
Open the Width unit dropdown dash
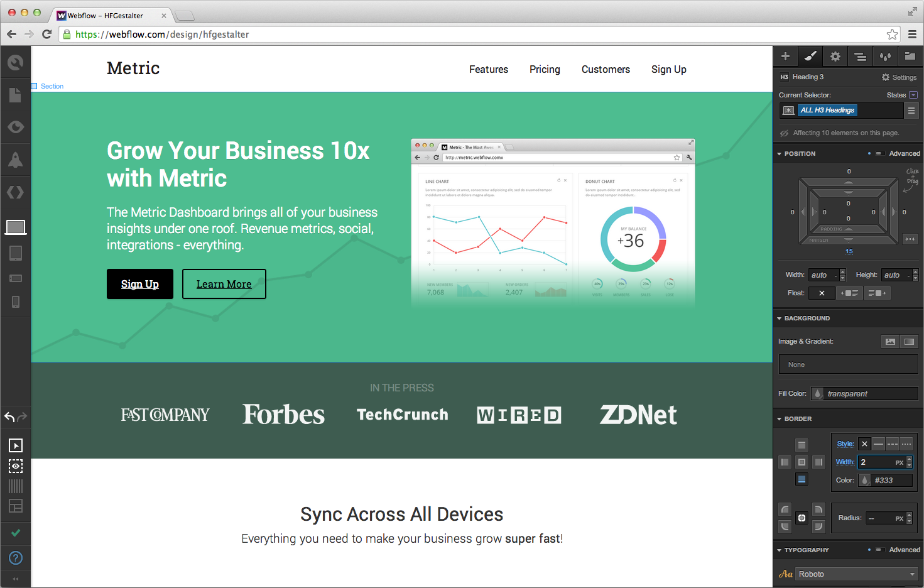(835, 275)
